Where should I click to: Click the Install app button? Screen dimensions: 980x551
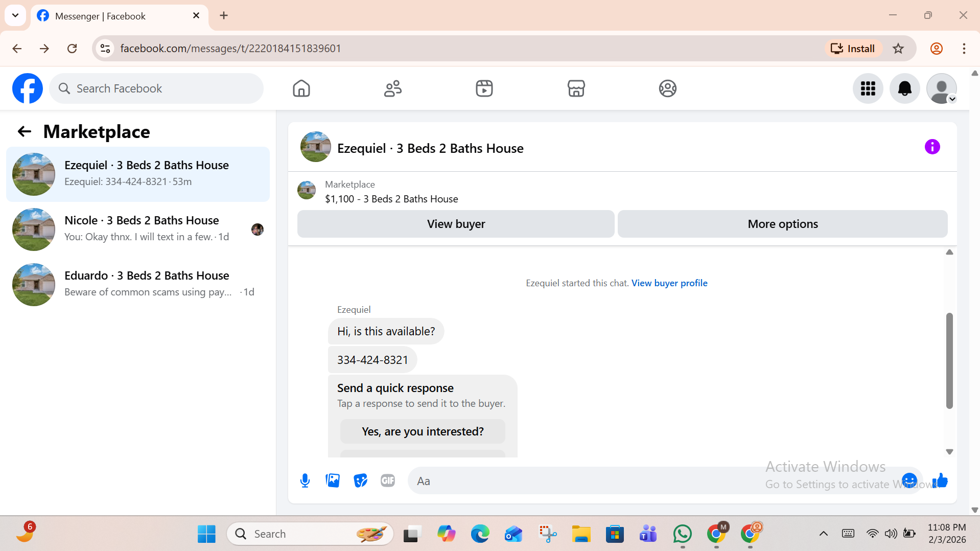(853, 49)
